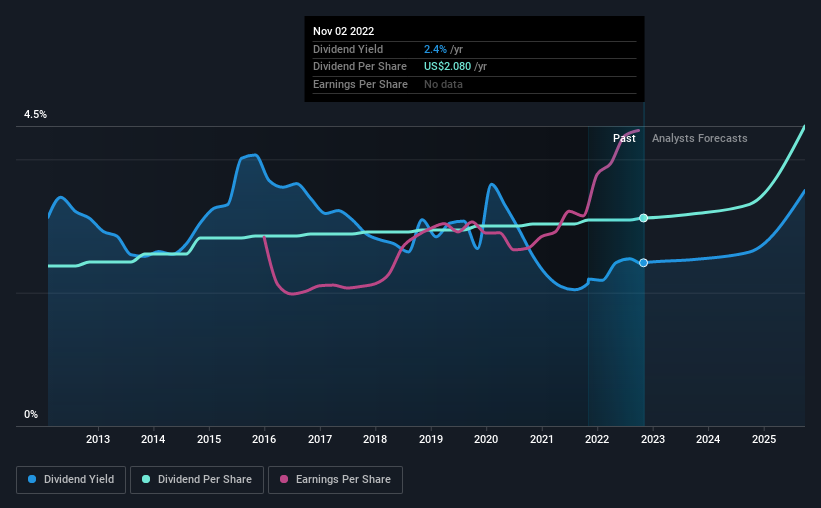Select the Dividend Yield data point marker
The width and height of the screenshot is (821, 508).
pyautogui.click(x=644, y=263)
